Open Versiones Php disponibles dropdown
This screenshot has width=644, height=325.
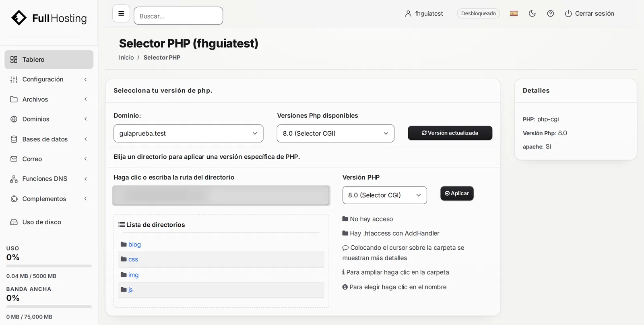point(335,133)
